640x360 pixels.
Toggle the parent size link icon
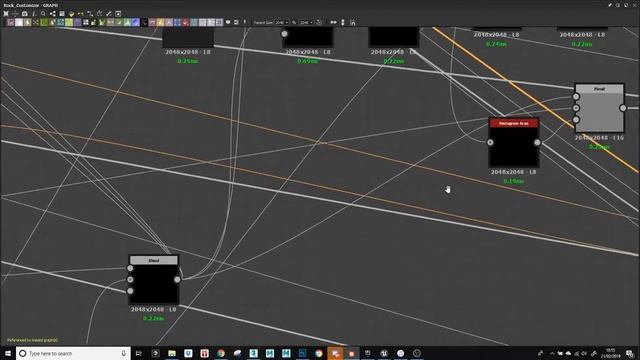click(x=294, y=22)
